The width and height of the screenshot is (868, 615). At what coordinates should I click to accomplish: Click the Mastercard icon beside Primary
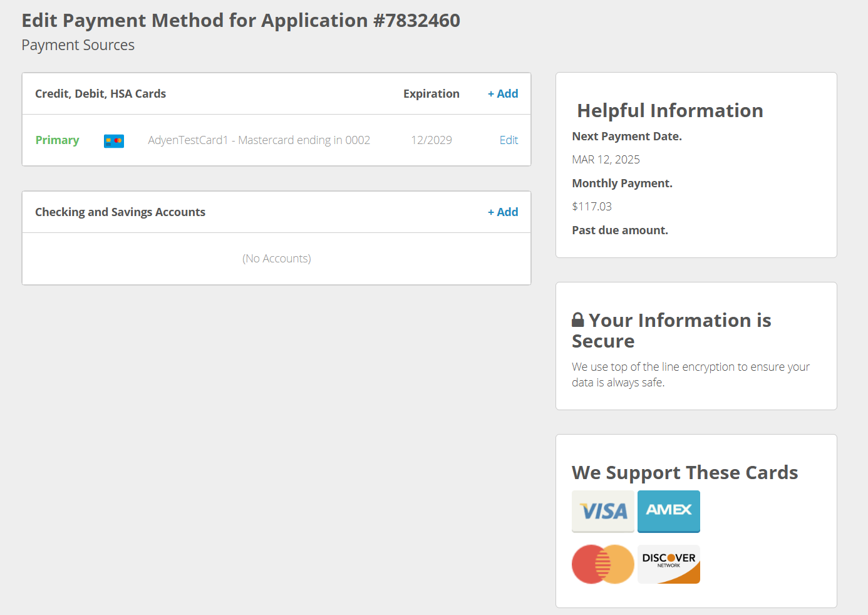coord(113,141)
